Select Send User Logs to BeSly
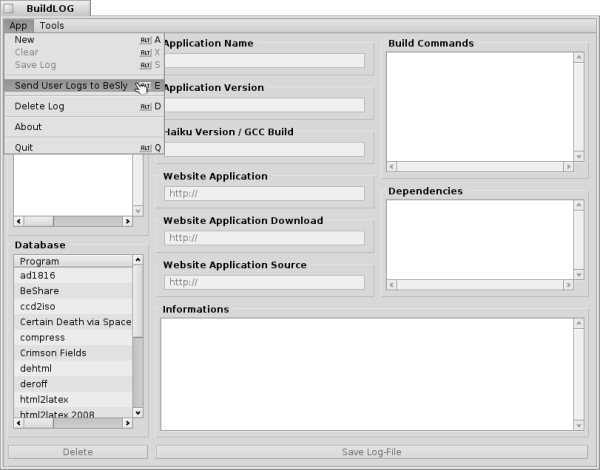 (70, 86)
